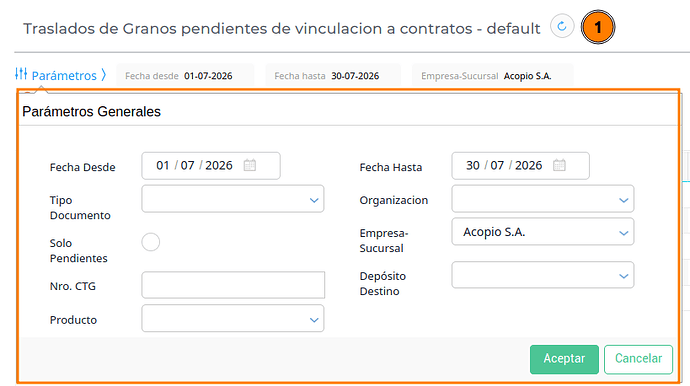Open the Organizacion dropdown list
Image resolution: width=690 pixels, height=386 pixels.
543,199
